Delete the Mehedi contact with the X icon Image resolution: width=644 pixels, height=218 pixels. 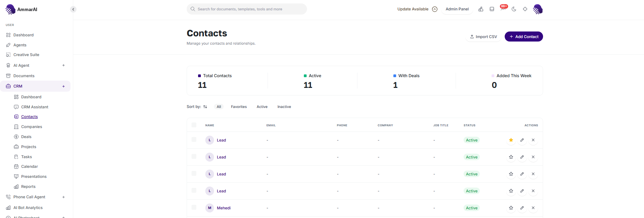[533, 208]
